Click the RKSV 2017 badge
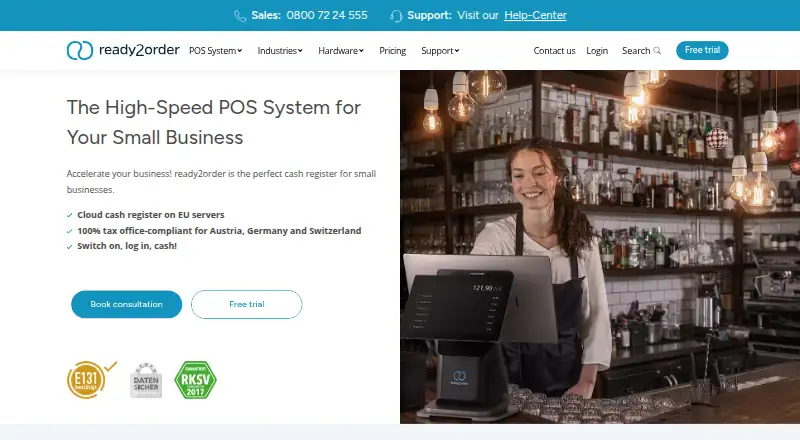Viewport: 800px width, 440px height. tap(195, 380)
